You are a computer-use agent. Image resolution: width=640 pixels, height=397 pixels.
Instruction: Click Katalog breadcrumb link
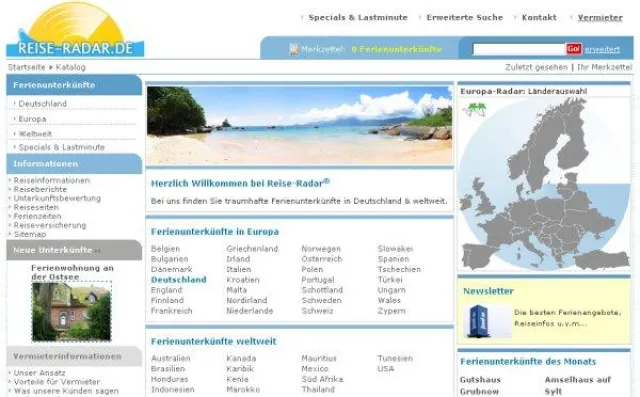(71, 67)
